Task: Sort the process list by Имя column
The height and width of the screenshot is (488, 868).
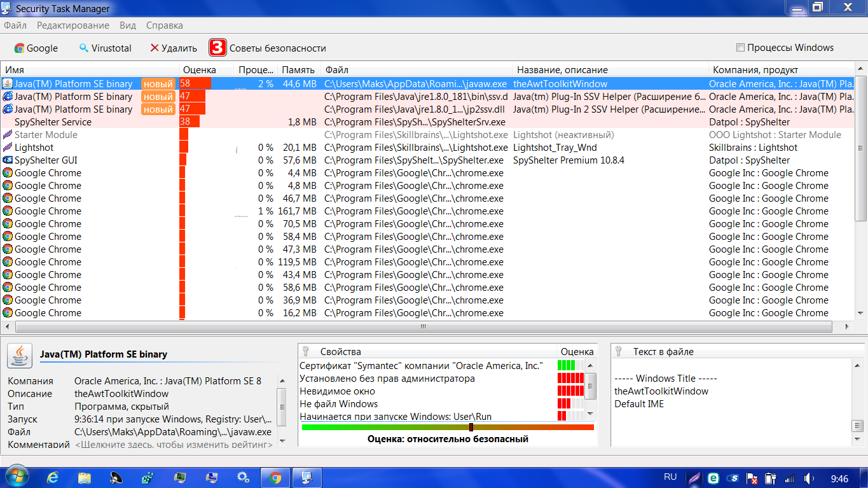Action: click(x=90, y=70)
